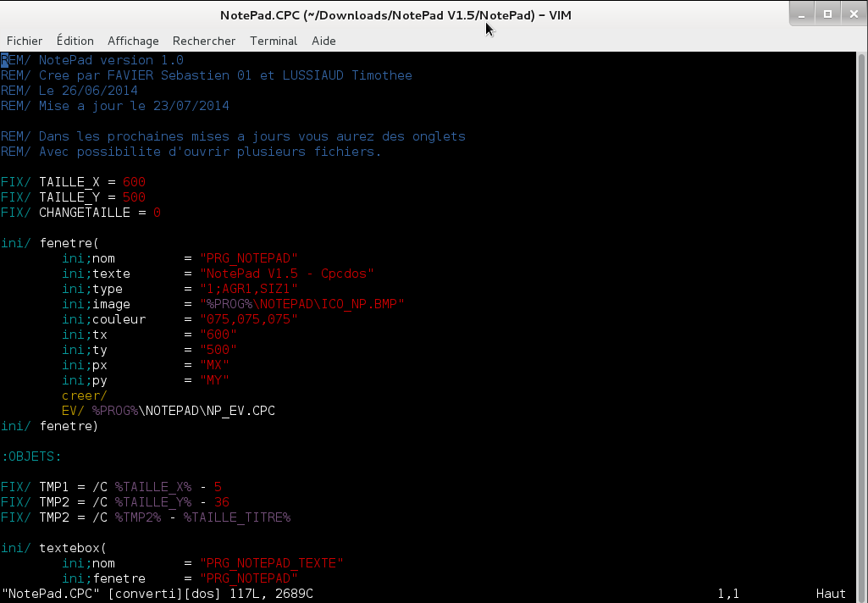Screen dimensions: 868x603
Task: Click %TAILLE_TITRE% variable
Action: (237, 517)
